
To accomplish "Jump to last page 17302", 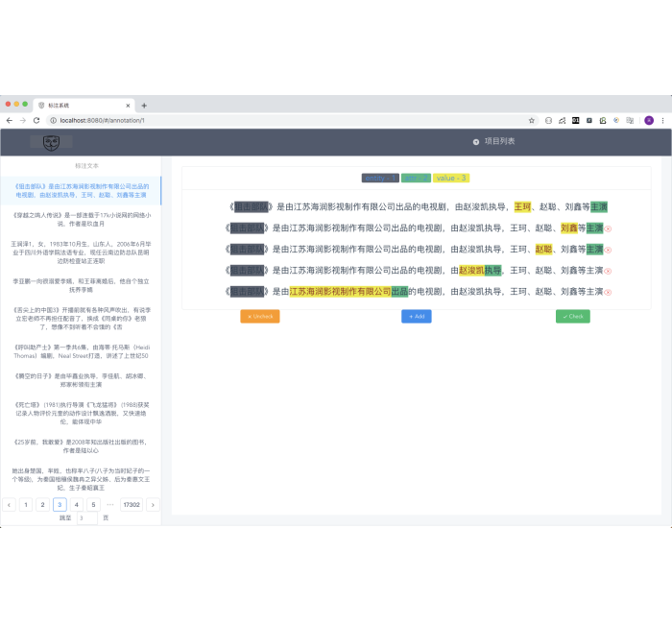I will (132, 504).
